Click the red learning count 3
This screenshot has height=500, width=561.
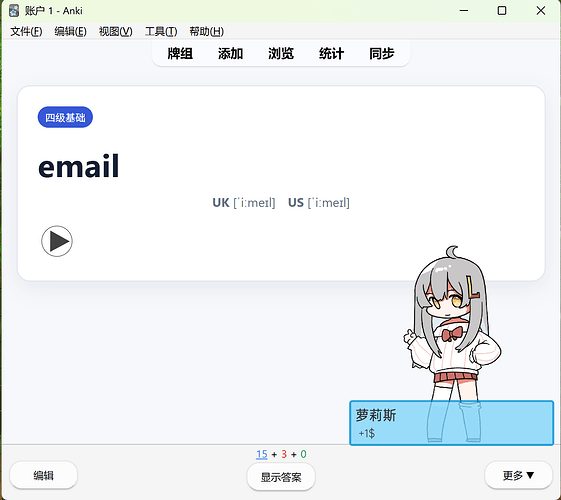point(284,454)
